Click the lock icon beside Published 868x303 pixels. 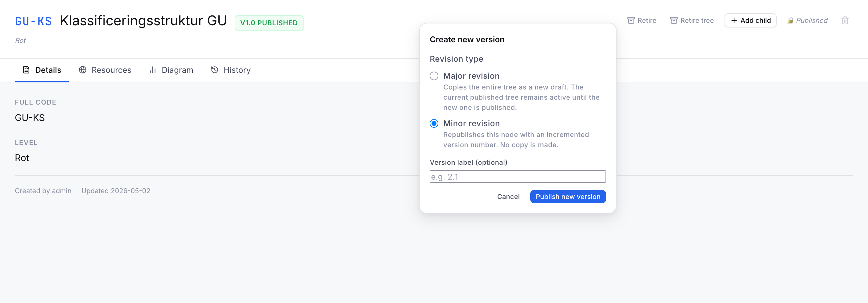790,21
